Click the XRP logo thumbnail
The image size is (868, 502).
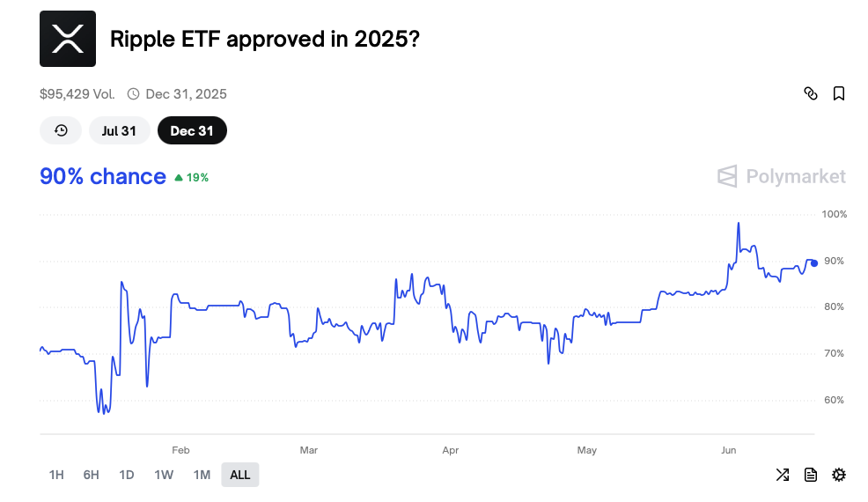(68, 39)
